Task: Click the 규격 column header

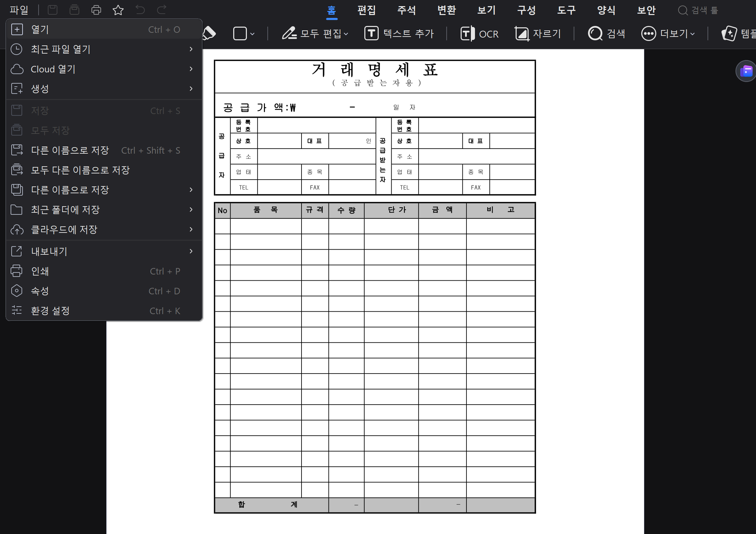Action: pos(315,210)
